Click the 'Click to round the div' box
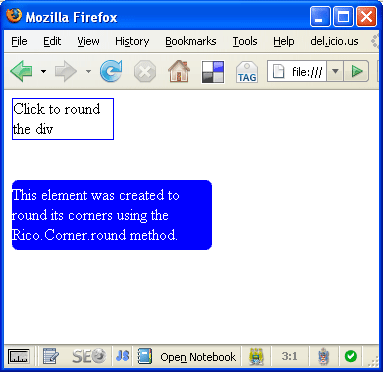Screen dimensions: 383x372 (x=63, y=119)
